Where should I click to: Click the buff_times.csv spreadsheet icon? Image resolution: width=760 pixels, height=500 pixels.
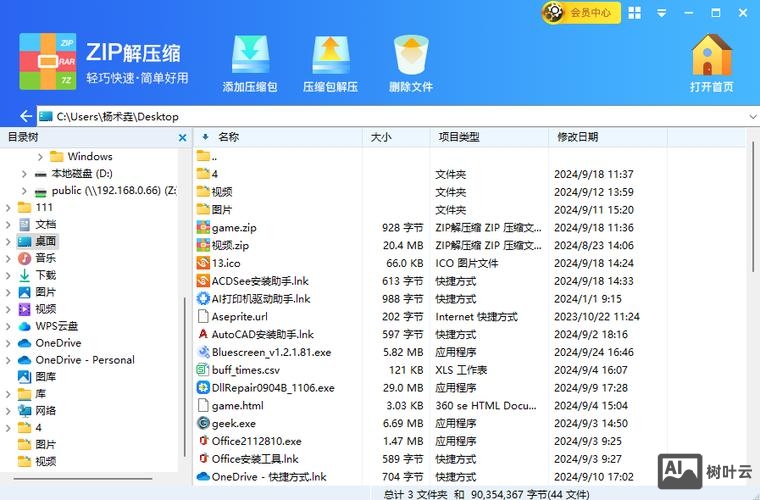203,370
